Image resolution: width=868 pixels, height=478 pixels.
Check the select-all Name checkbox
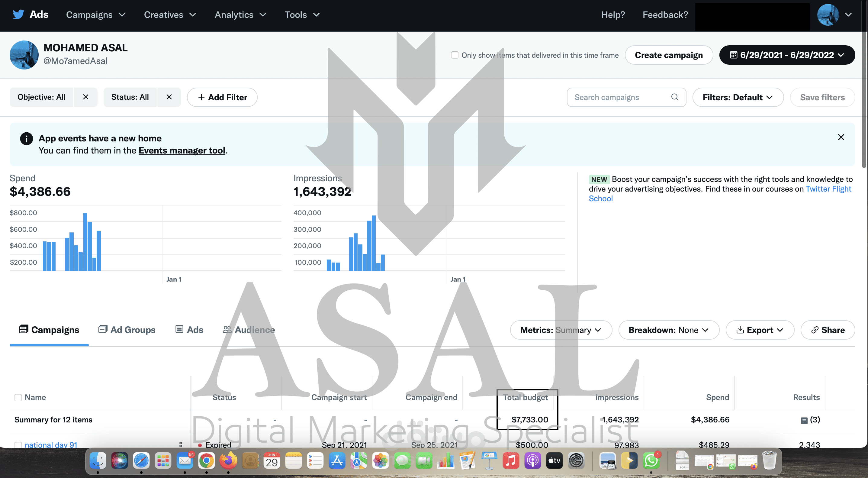click(18, 397)
